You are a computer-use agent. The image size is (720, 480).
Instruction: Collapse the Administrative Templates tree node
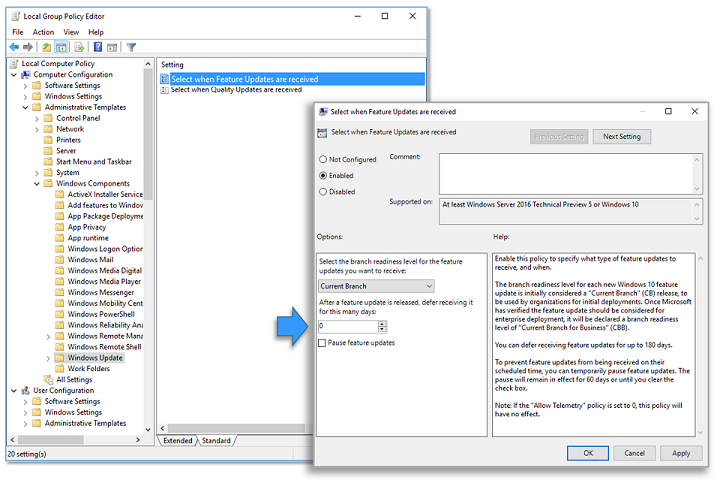pos(25,107)
